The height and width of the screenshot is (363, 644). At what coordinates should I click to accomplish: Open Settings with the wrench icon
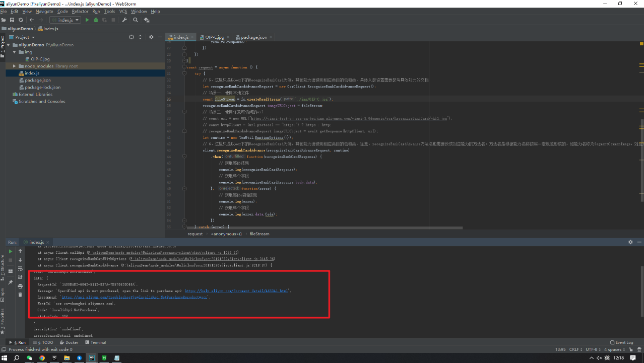pyautogui.click(x=124, y=20)
